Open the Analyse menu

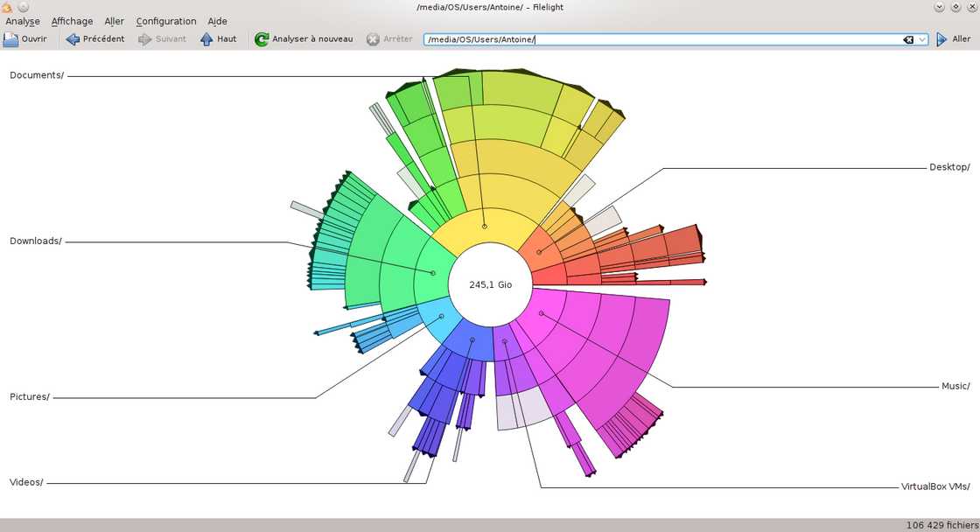coord(23,21)
